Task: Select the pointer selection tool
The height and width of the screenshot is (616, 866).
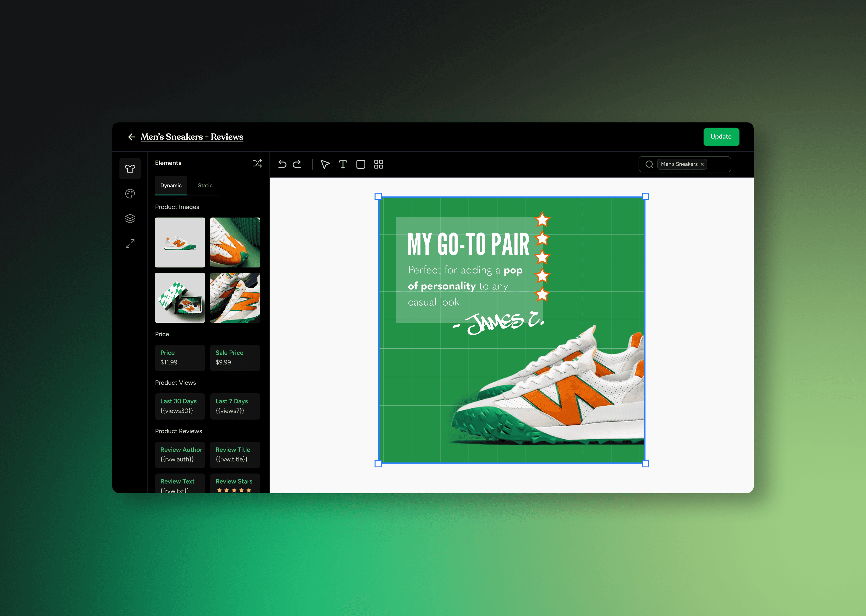Action: (x=325, y=164)
